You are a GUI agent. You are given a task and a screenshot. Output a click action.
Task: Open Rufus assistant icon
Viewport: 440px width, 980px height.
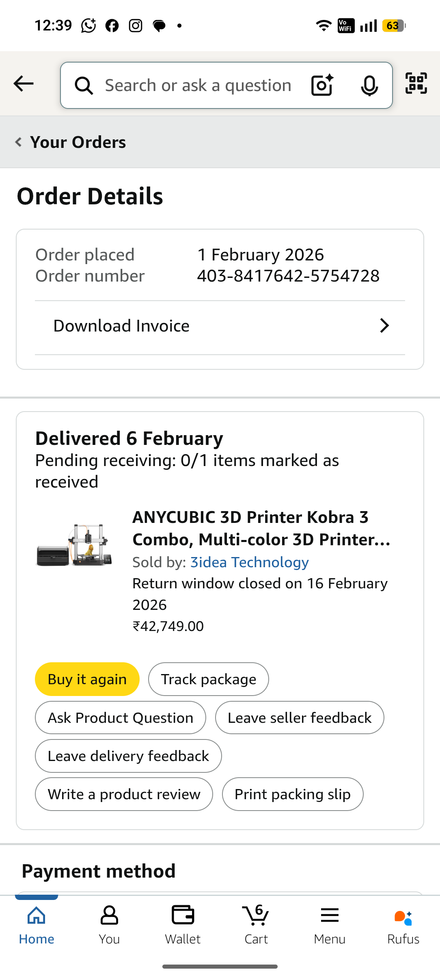pos(403,925)
